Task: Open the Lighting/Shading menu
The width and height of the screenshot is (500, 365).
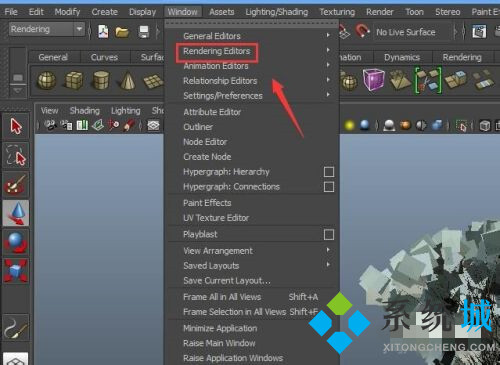Action: pos(277,12)
